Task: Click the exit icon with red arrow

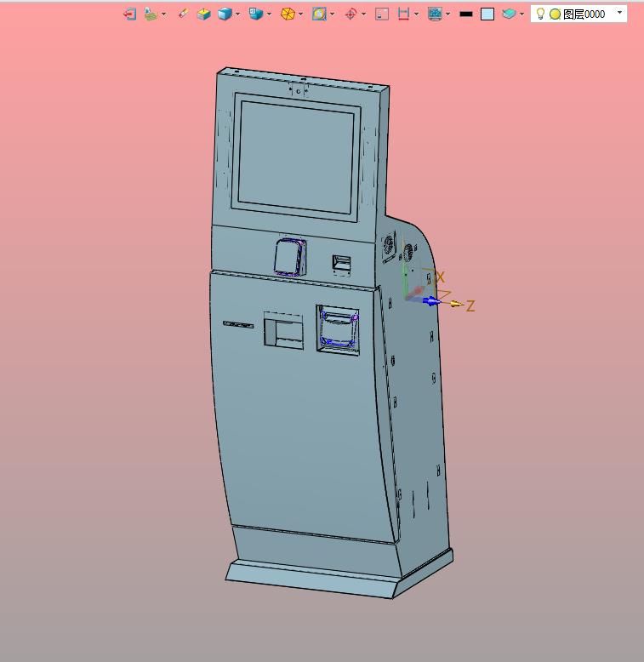Action: (x=129, y=14)
